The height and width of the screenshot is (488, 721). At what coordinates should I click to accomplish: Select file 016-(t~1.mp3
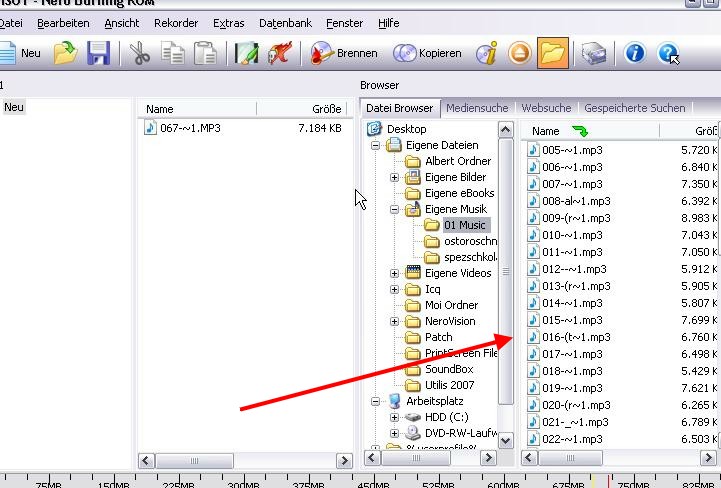click(576, 337)
